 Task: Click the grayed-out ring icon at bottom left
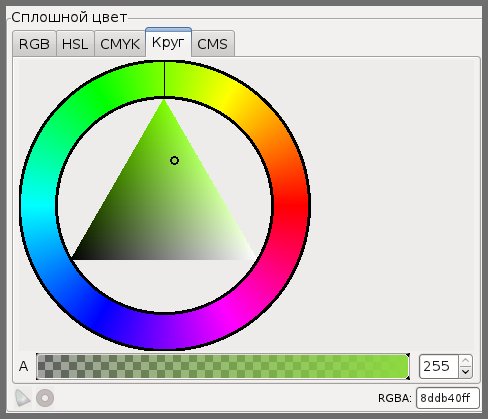pyautogui.click(x=45, y=398)
